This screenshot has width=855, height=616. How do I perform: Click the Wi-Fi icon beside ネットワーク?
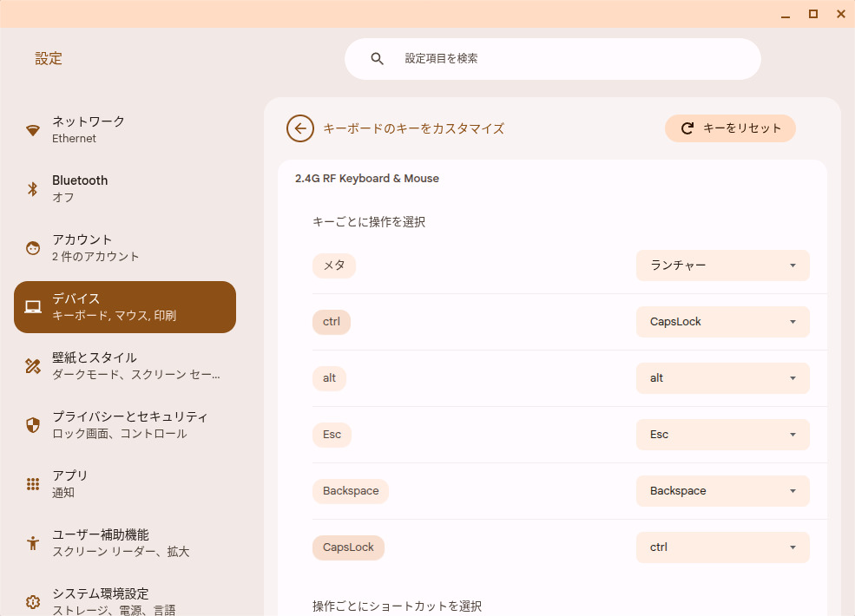[33, 130]
